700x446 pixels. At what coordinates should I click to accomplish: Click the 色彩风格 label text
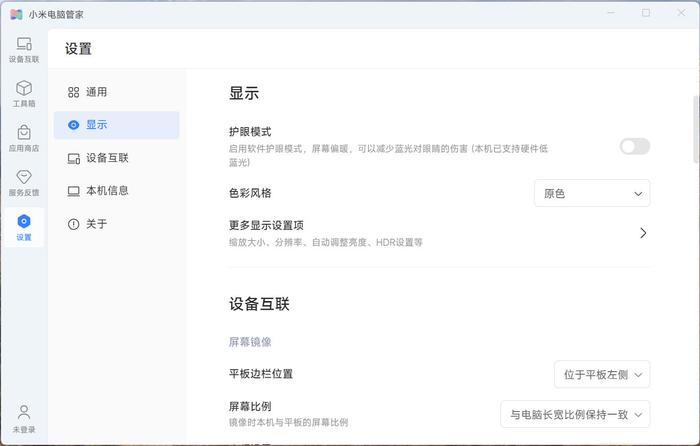point(250,193)
